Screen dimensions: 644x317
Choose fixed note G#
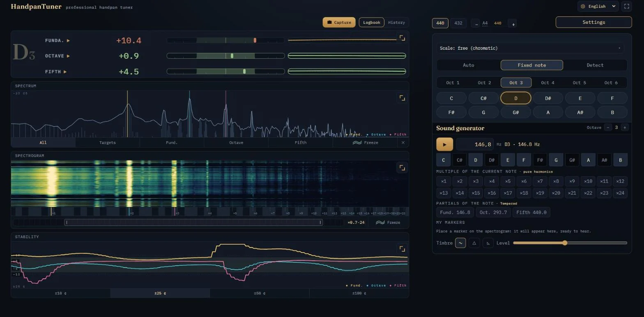(x=516, y=112)
